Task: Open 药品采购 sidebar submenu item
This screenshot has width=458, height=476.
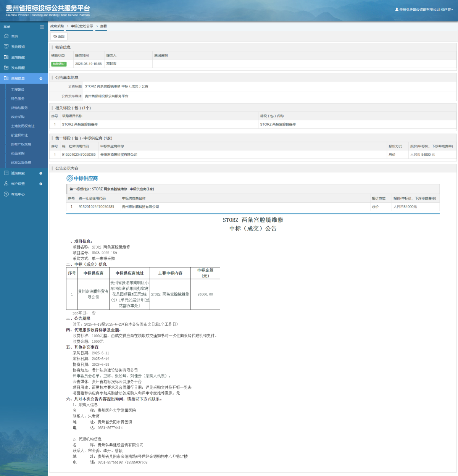Action: point(18,153)
